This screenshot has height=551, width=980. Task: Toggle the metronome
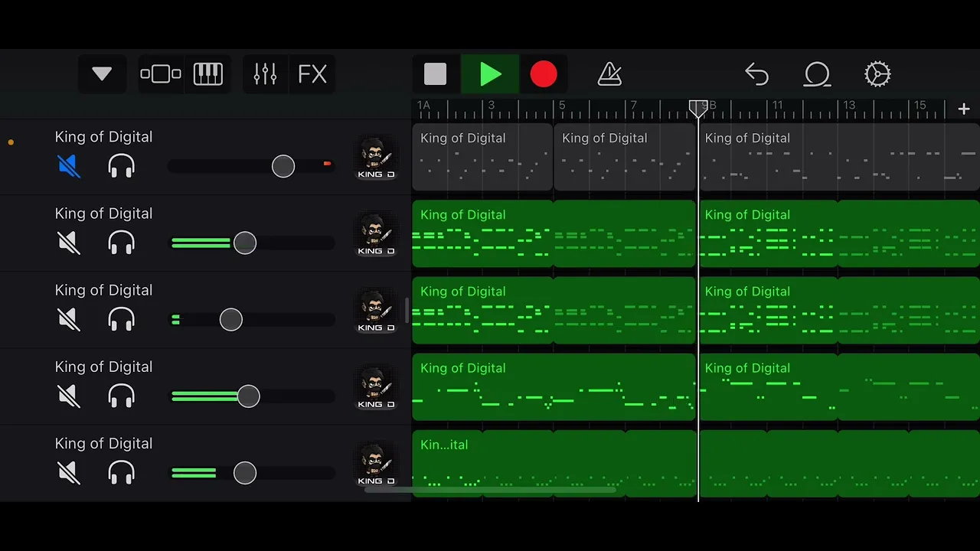609,74
